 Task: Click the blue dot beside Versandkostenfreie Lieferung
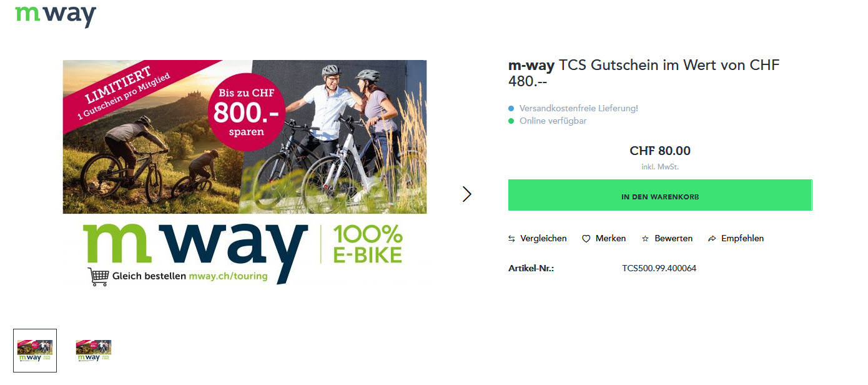tap(511, 109)
